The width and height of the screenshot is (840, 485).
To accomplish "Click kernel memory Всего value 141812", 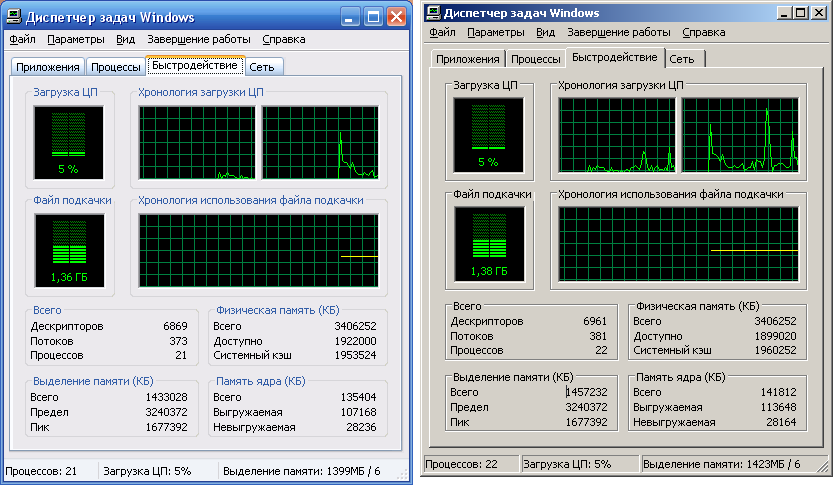I will coord(778,392).
